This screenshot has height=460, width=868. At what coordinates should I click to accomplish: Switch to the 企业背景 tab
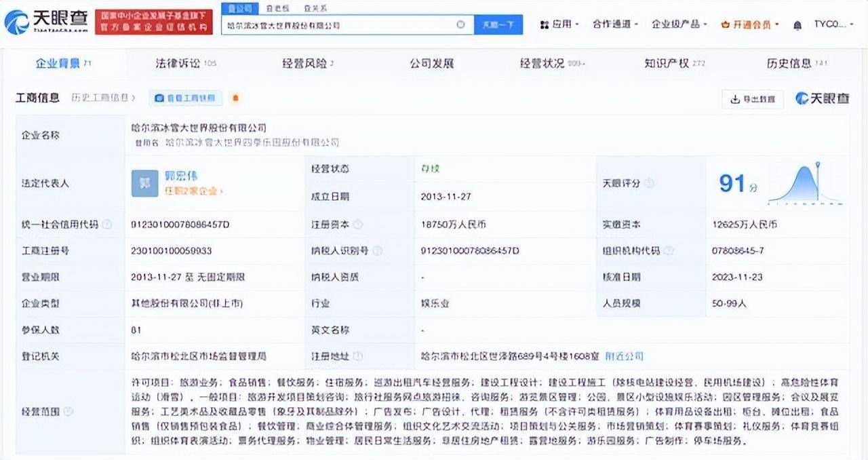tap(63, 63)
